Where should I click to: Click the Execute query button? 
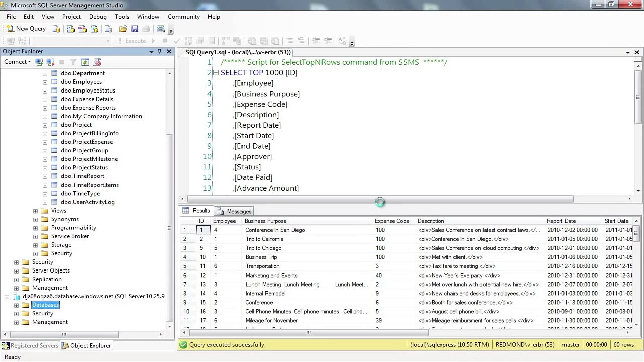[x=131, y=41]
